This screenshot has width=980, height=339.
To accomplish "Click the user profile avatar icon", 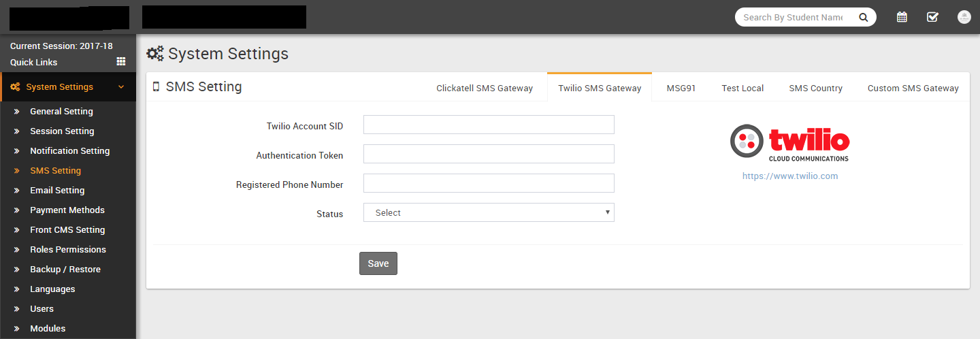I will tap(964, 18).
